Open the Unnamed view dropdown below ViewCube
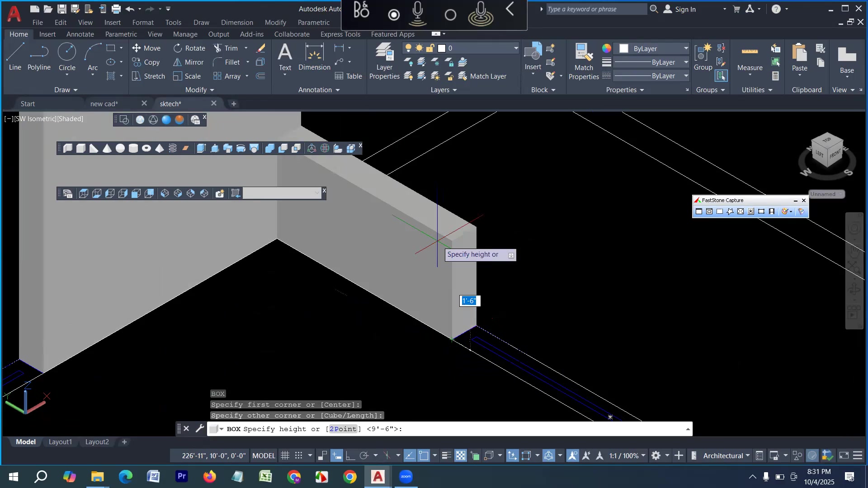868x488 pixels. pos(827,194)
